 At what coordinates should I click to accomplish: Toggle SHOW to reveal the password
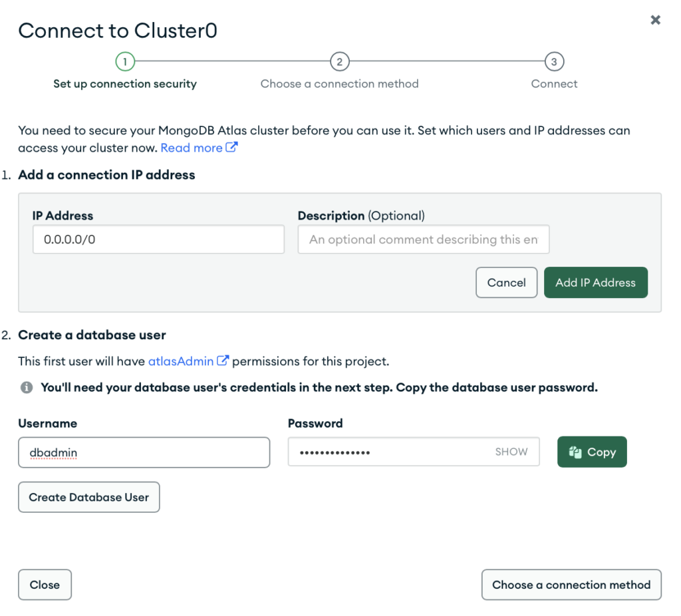coord(511,452)
